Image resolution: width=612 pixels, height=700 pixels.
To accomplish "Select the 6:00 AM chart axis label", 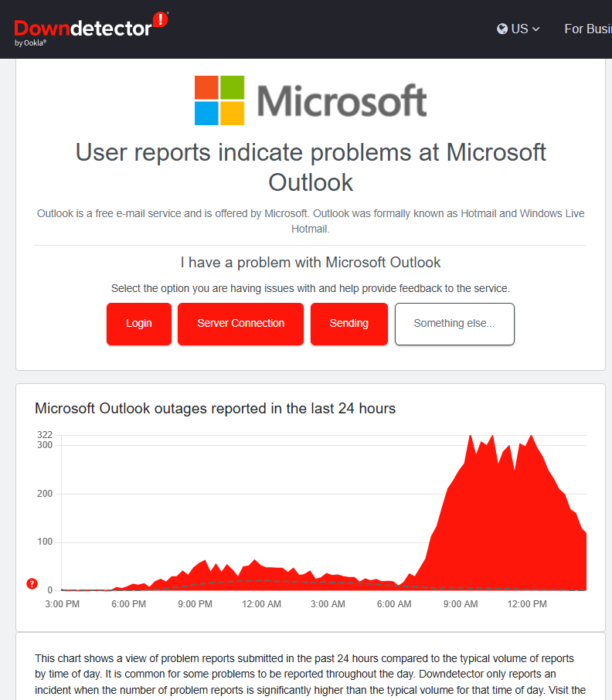I will pos(394,604).
